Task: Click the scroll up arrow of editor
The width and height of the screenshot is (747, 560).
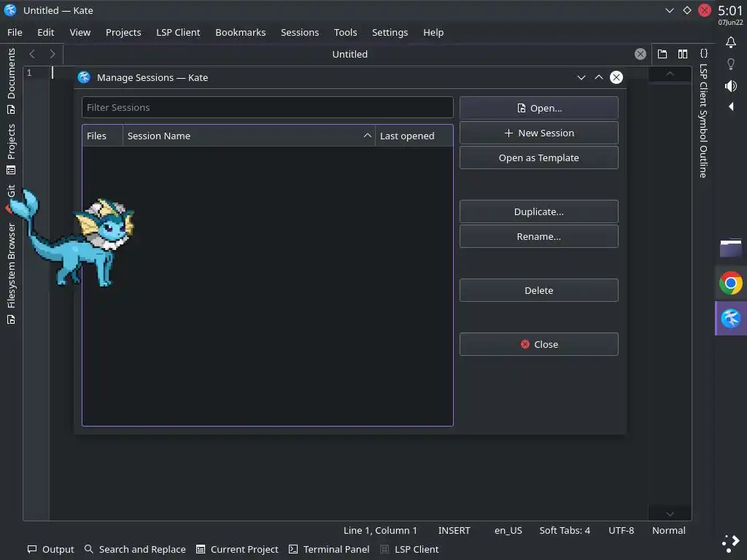Action: tap(670, 74)
